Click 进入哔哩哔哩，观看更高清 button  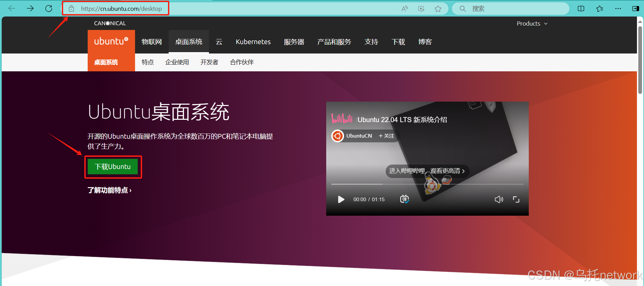pos(427,171)
